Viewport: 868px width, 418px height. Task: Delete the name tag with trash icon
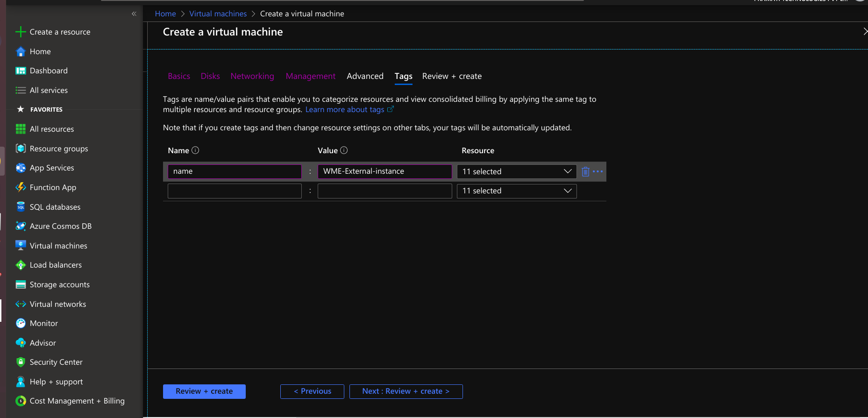[x=585, y=171]
